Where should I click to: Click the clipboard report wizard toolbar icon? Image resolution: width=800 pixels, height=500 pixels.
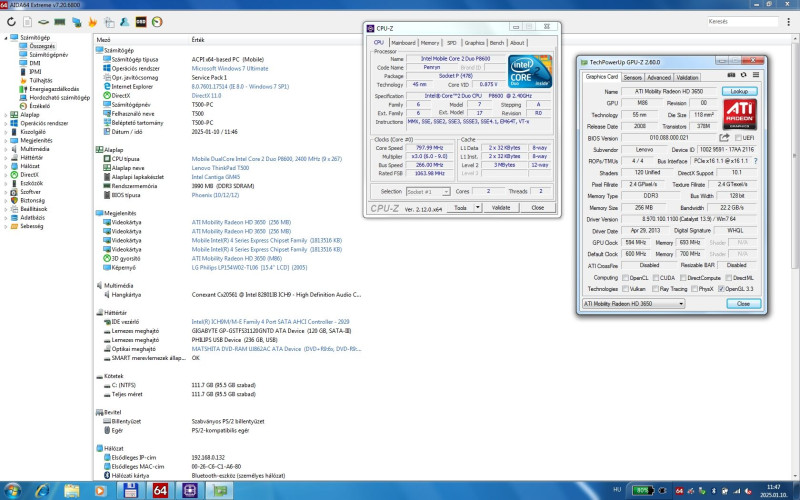click(109, 22)
